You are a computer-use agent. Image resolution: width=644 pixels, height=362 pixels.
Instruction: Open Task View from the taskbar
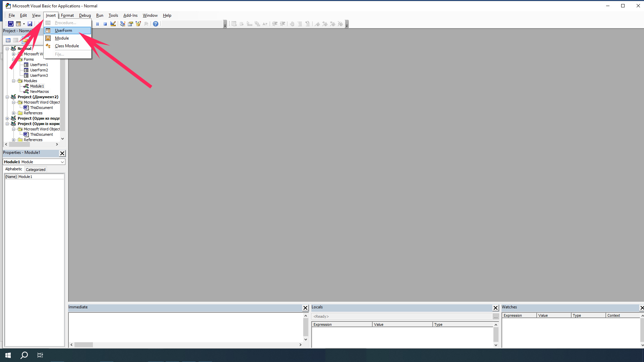point(40,355)
